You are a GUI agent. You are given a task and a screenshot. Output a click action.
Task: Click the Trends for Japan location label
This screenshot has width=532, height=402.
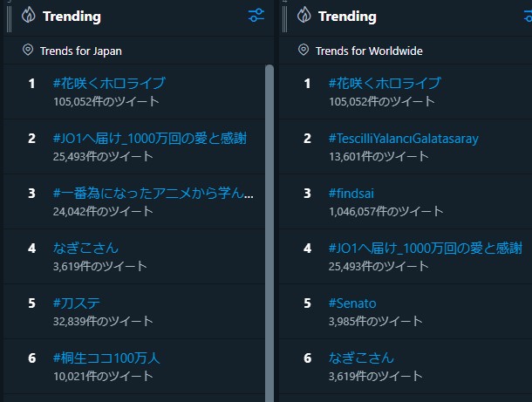(x=81, y=51)
